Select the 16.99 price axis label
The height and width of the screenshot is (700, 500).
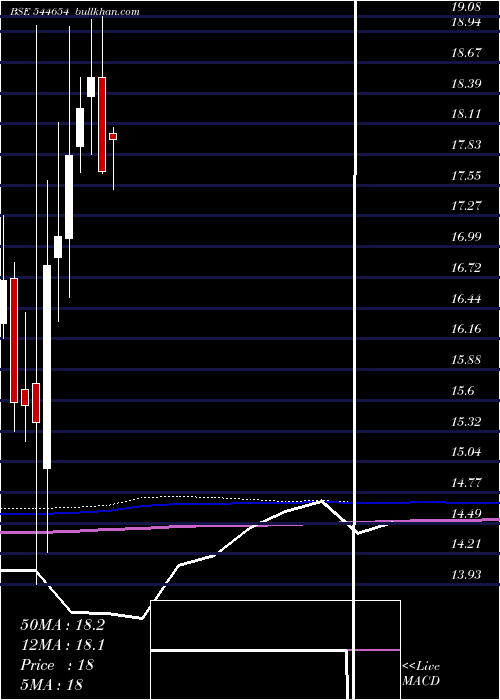click(466, 237)
